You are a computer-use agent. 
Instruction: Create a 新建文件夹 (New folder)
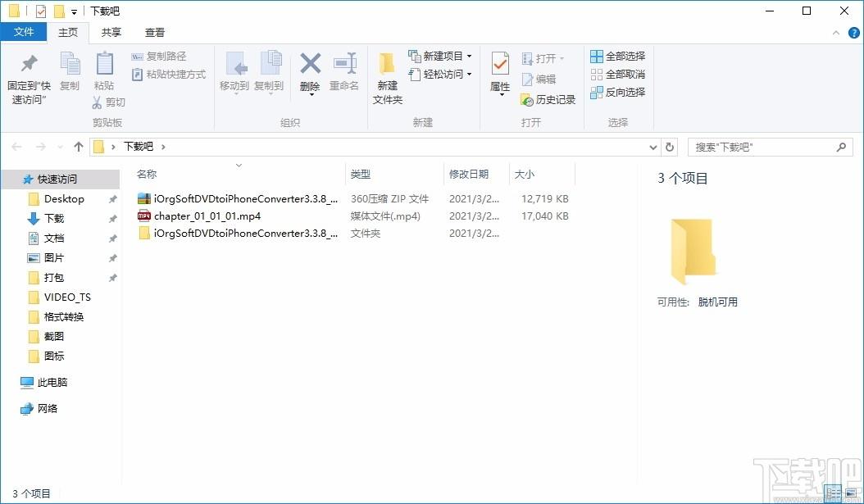[388, 78]
